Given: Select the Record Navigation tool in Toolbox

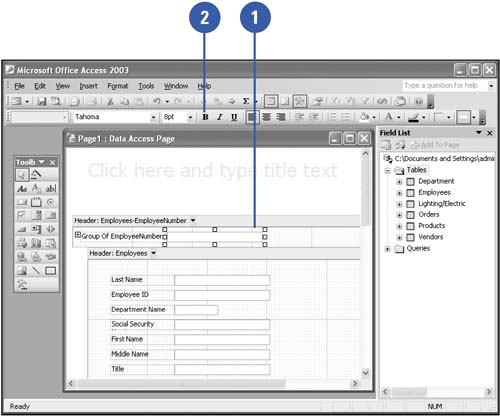Looking at the screenshot, I should 51,229.
